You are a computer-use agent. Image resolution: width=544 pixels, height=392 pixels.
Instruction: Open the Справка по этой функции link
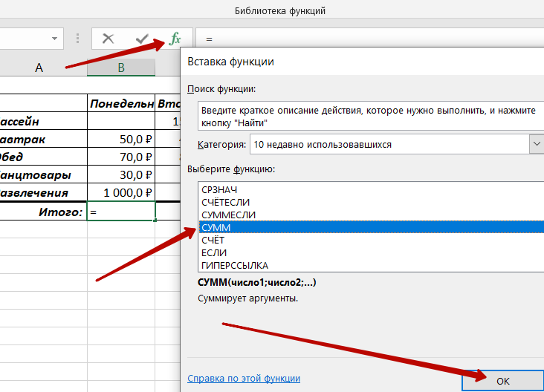click(x=244, y=378)
